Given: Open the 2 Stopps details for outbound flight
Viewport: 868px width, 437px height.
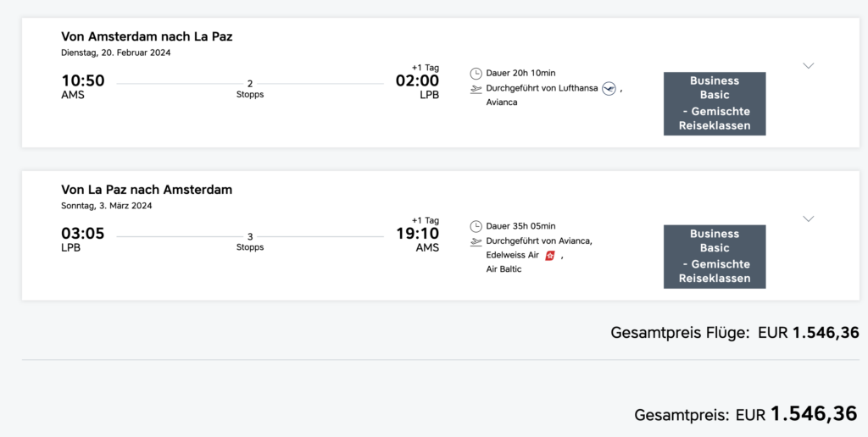Looking at the screenshot, I should tap(249, 89).
